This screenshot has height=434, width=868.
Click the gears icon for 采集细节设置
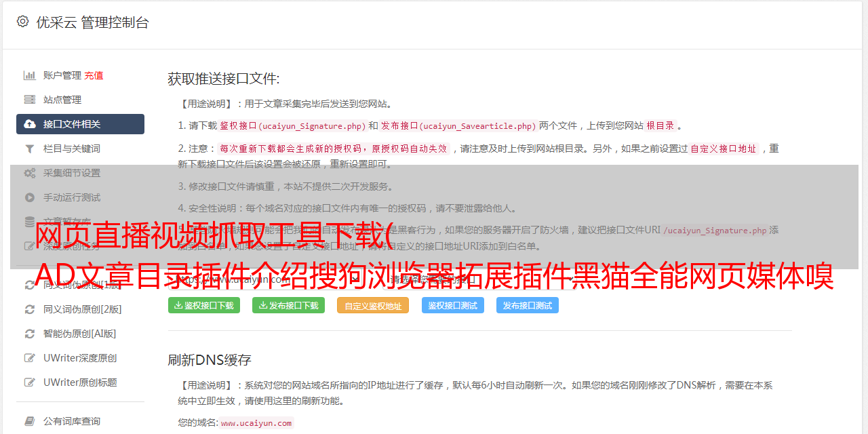[x=30, y=173]
